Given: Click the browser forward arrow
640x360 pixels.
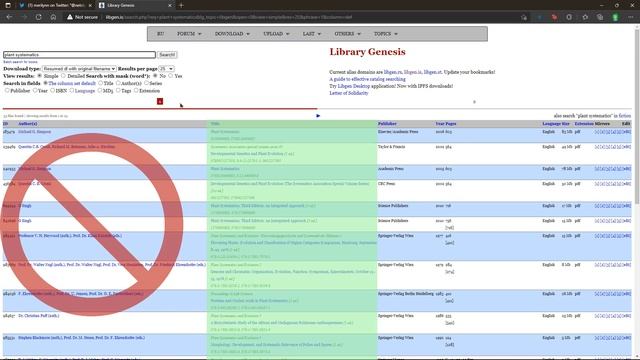Looking at the screenshot, I should [24, 17].
